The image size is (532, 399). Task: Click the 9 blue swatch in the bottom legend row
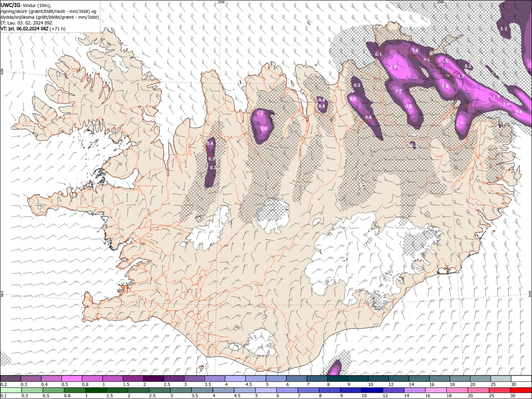pyautogui.click(x=352, y=390)
